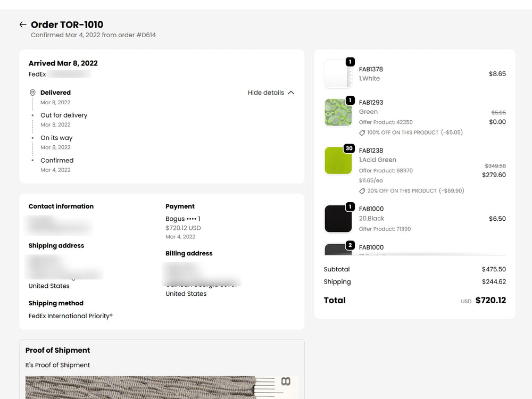532x399 pixels.
Task: Select the Acid Green color swatch image
Action: (x=338, y=160)
